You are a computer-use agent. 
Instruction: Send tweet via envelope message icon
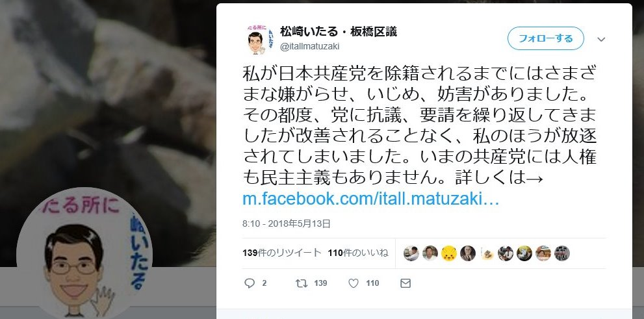point(406,283)
